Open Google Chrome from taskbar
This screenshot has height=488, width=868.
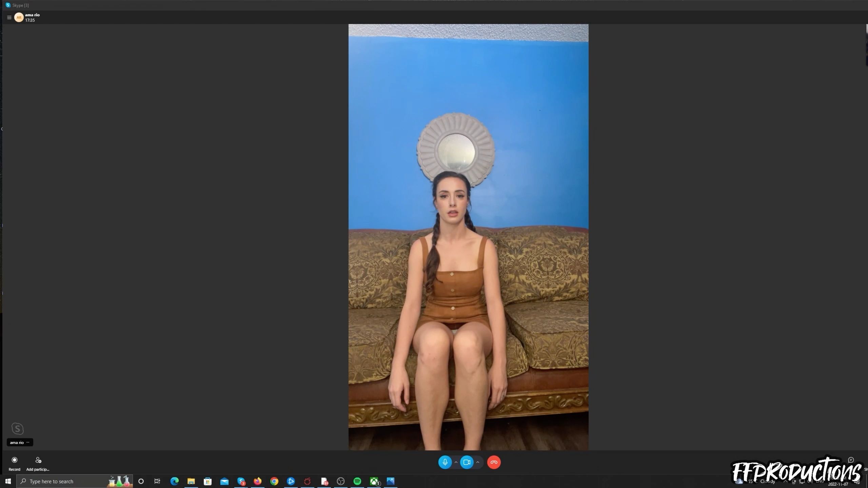(x=274, y=481)
